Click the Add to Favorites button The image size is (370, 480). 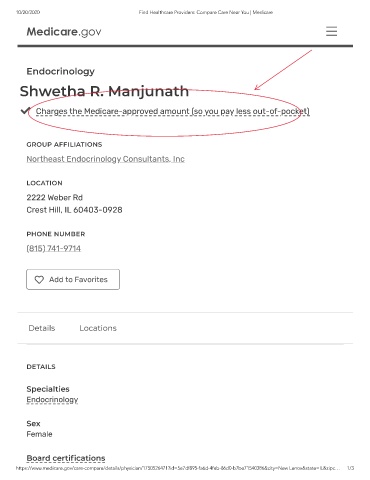(x=73, y=279)
